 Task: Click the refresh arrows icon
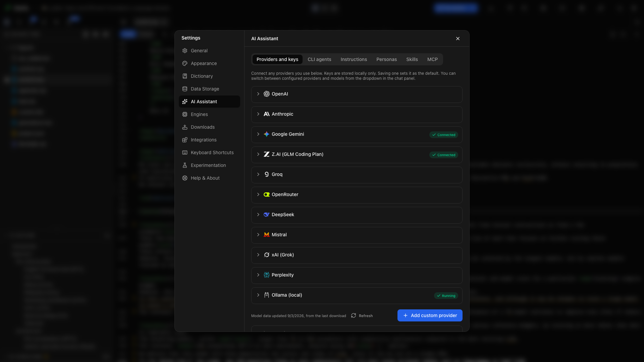click(x=354, y=315)
